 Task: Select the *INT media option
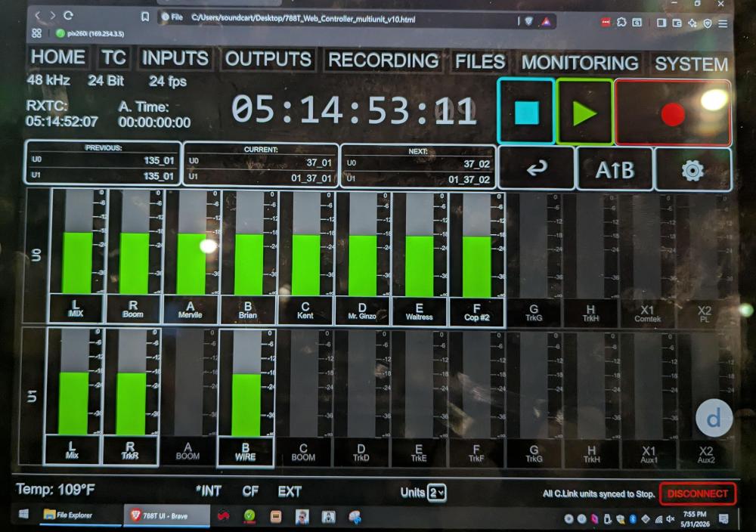coord(209,491)
